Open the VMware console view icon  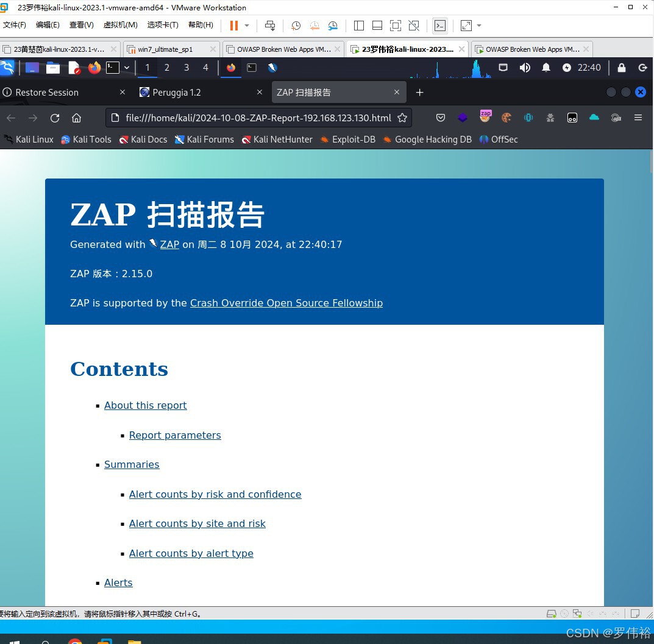pos(440,26)
